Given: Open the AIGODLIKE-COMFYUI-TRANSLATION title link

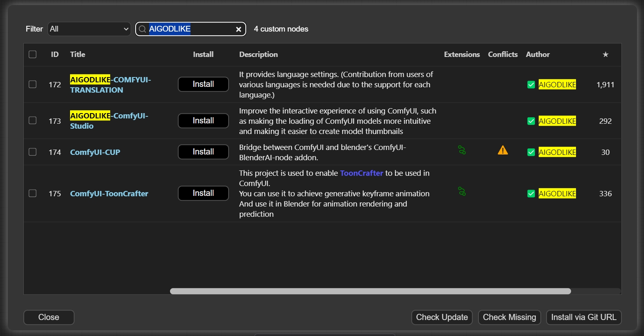Looking at the screenshot, I should point(111,85).
